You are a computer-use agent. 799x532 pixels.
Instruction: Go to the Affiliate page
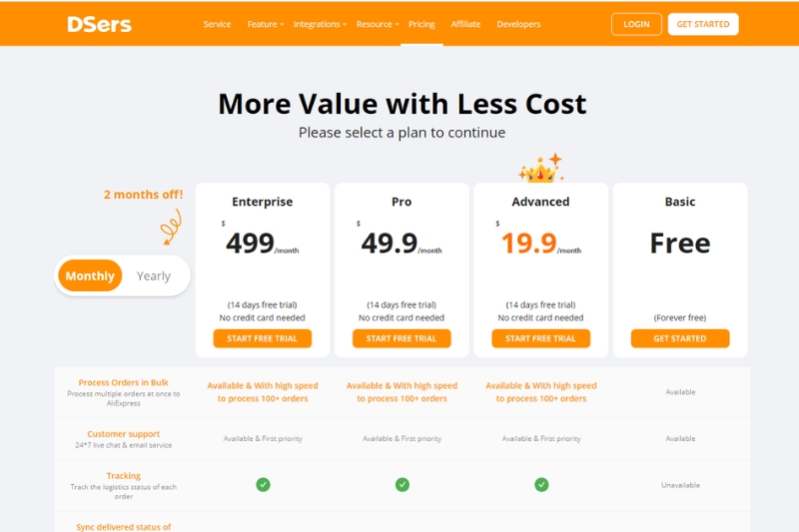465,24
